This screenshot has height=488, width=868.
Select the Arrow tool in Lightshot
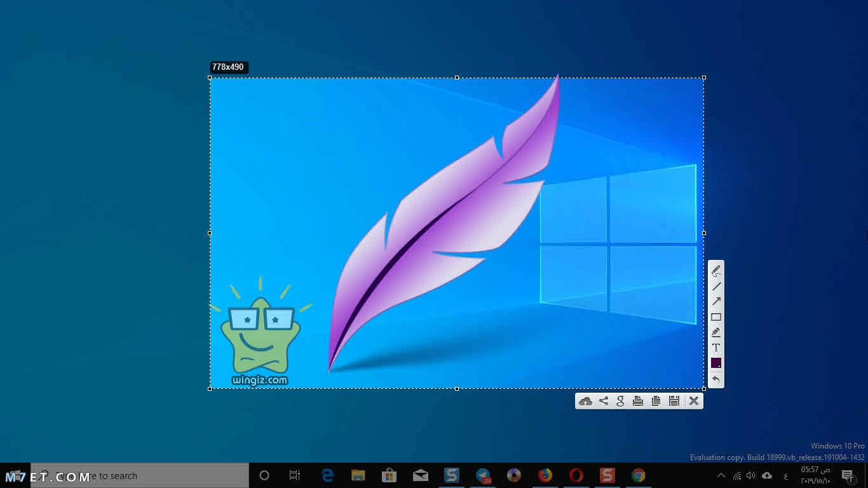[x=716, y=302]
